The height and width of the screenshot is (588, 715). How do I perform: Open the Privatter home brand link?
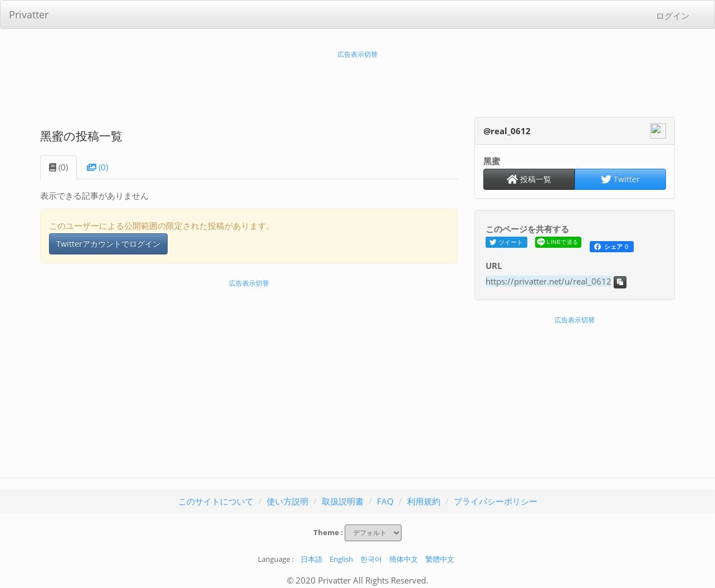(x=28, y=15)
